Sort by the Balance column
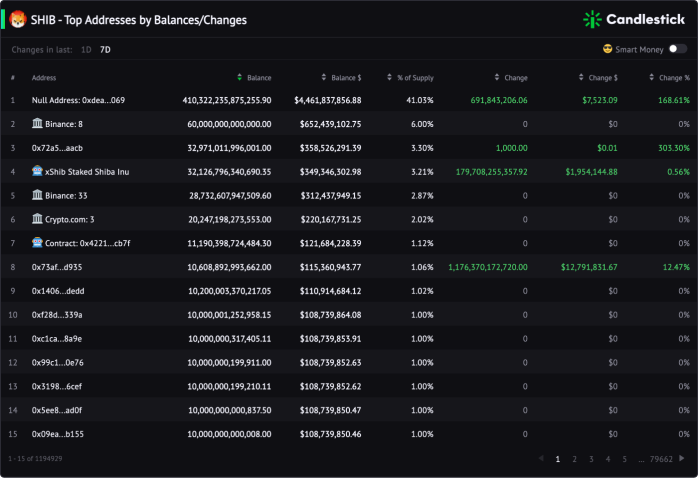698x478 pixels. (254, 77)
